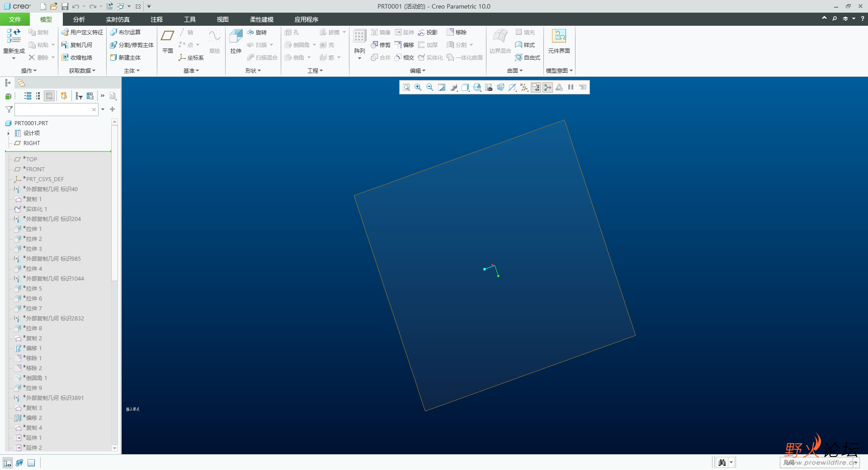Open the File (文件) menu
Viewport: 868px width, 470px height.
pyautogui.click(x=15, y=19)
